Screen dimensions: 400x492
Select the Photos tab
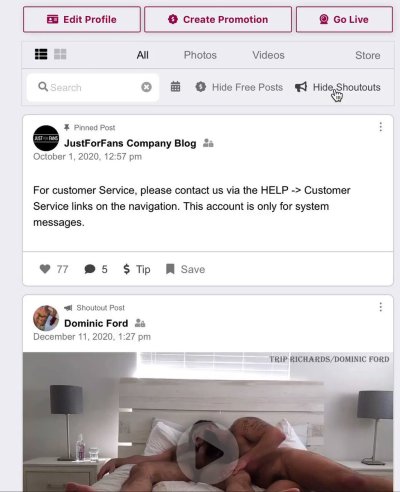[200, 55]
